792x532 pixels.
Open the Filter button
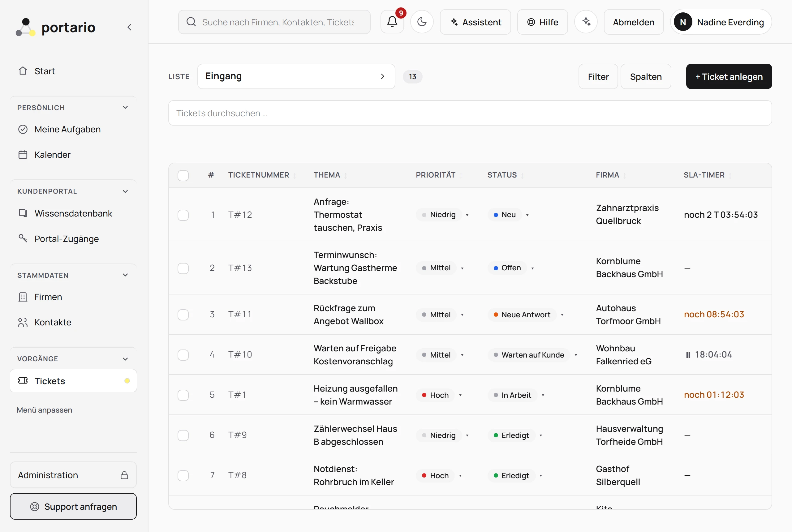point(598,77)
